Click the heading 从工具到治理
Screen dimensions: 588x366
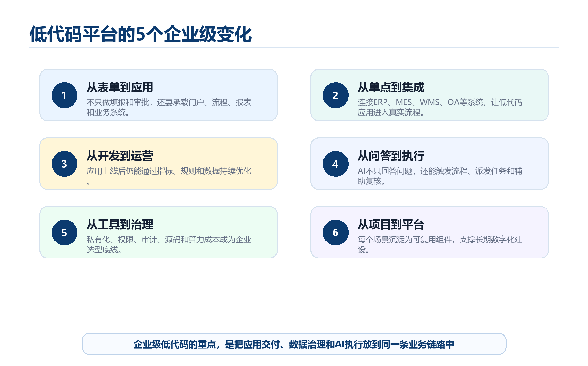pyautogui.click(x=120, y=225)
